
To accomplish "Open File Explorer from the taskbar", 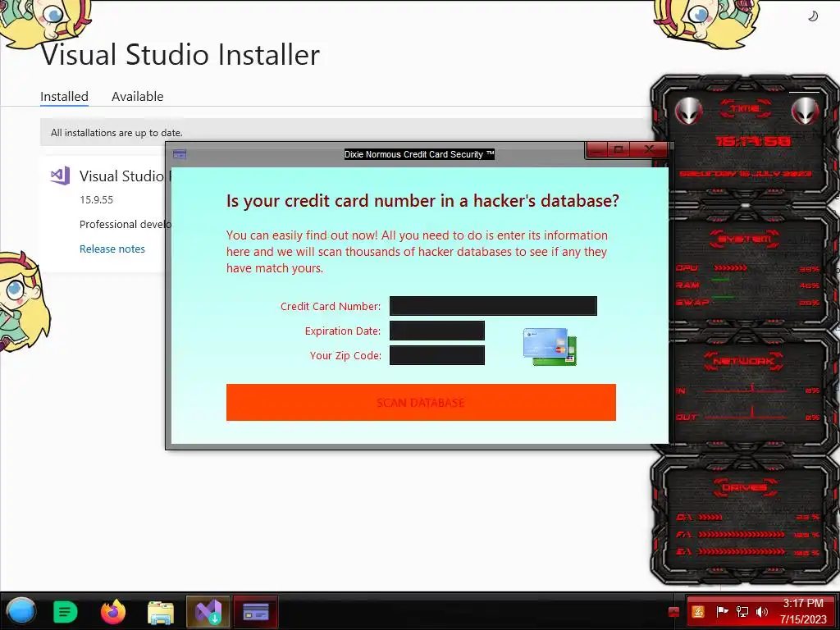I will [161, 612].
